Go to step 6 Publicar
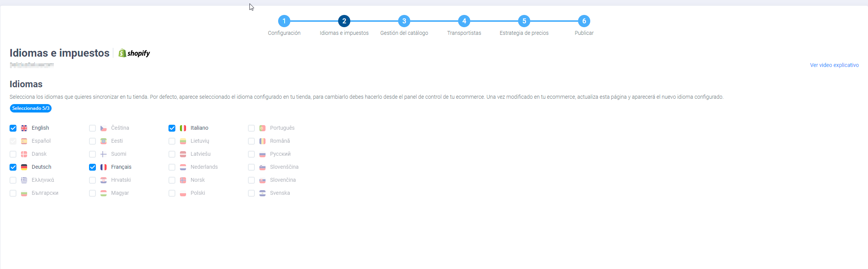 pyautogui.click(x=584, y=21)
